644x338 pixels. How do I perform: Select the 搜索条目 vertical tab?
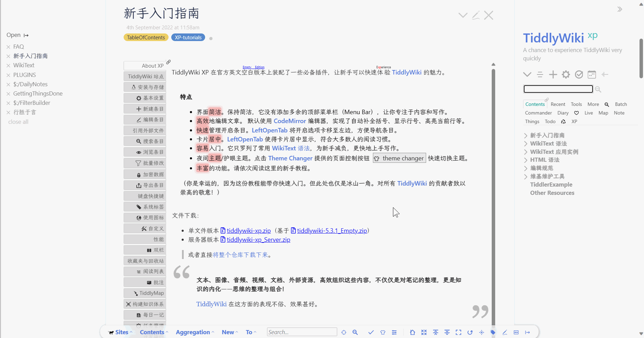145,141
